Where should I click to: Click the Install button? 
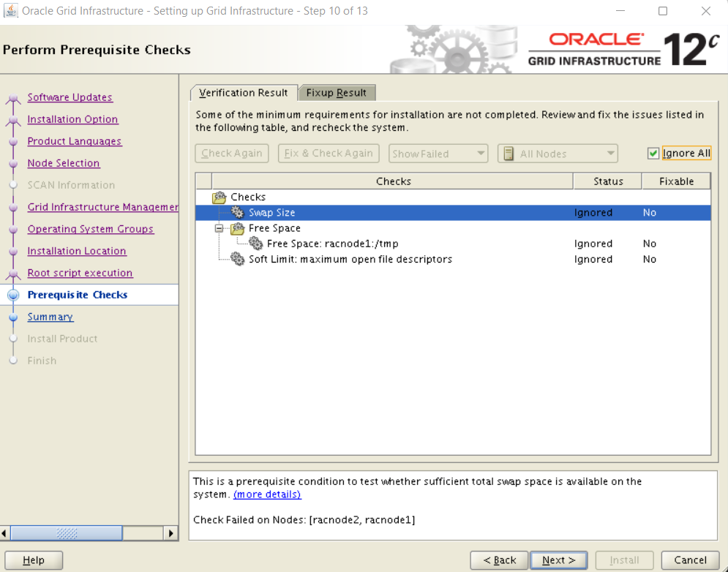[624, 560]
